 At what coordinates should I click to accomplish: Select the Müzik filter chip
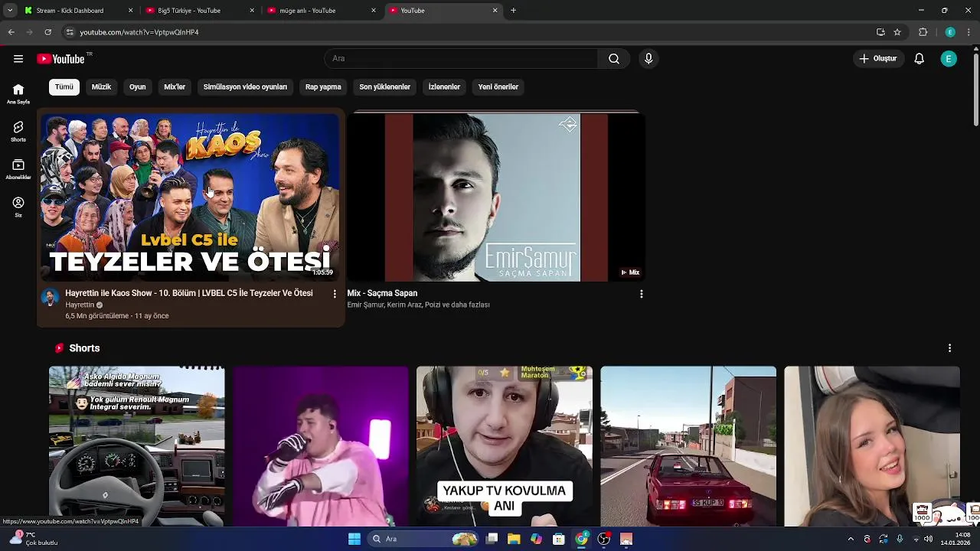coord(101,87)
